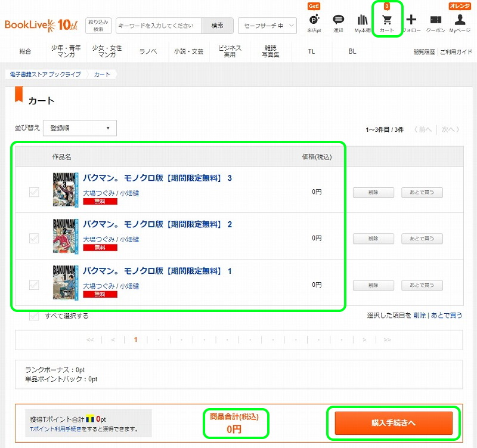Go to last page with >> control
The width and height of the screenshot is (477, 448).
[x=387, y=339]
